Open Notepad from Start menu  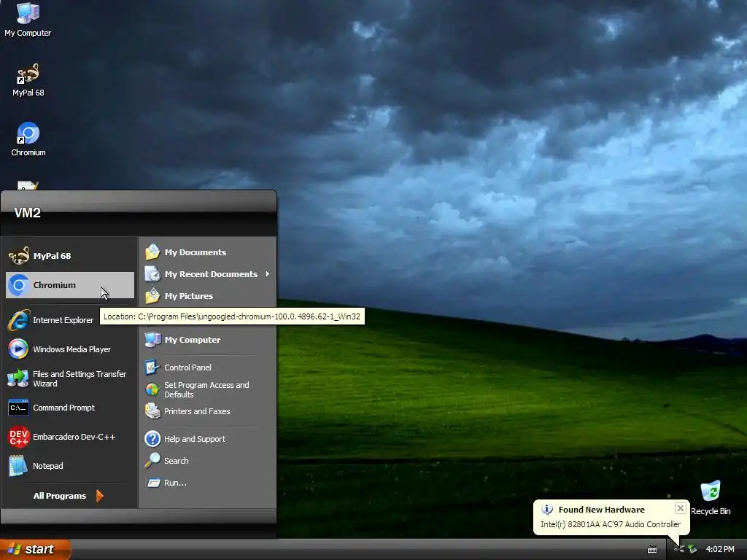[x=69, y=466]
